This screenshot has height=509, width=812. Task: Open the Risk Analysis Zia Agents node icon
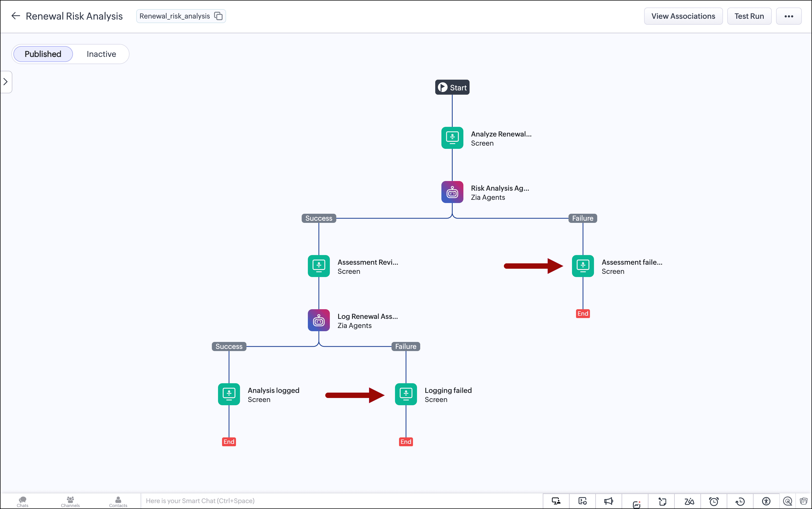coord(452,192)
